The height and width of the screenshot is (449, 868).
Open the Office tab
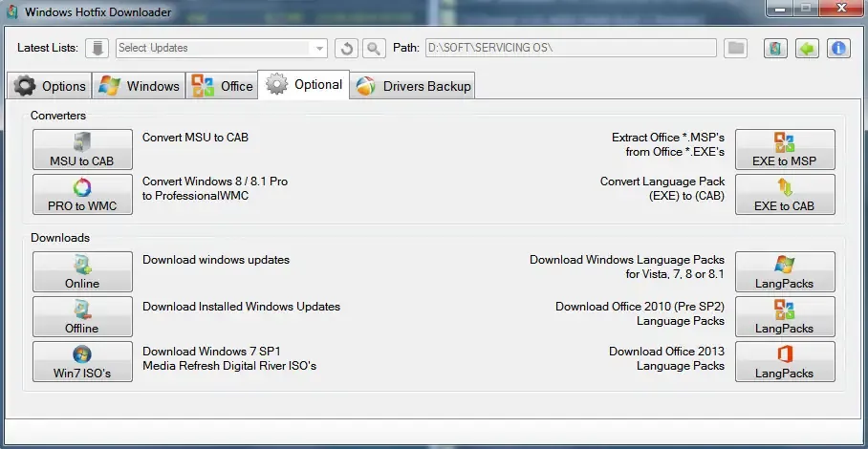point(223,86)
